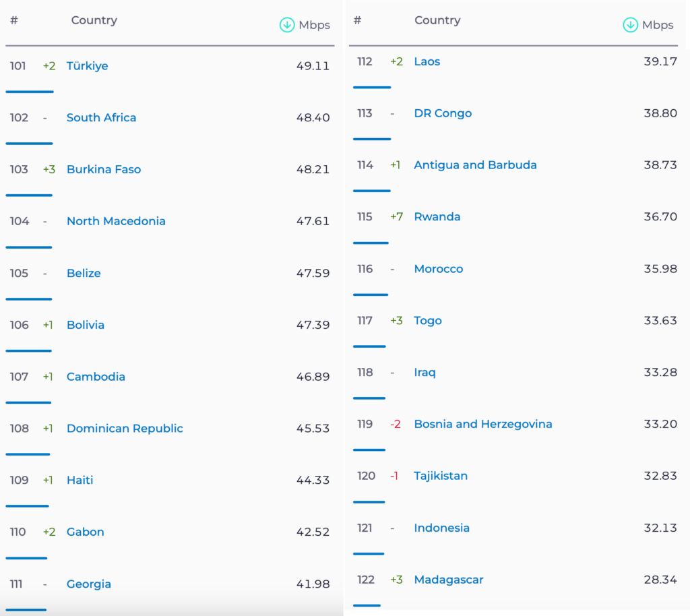Click the download arrow icon in left table header
690x616 pixels.
[x=287, y=25]
